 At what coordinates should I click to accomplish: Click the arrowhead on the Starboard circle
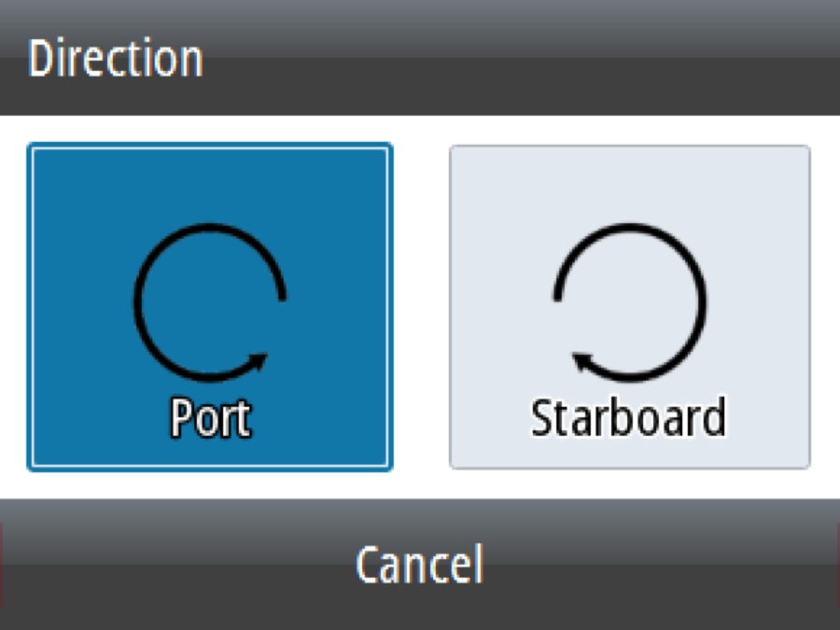pos(581,359)
